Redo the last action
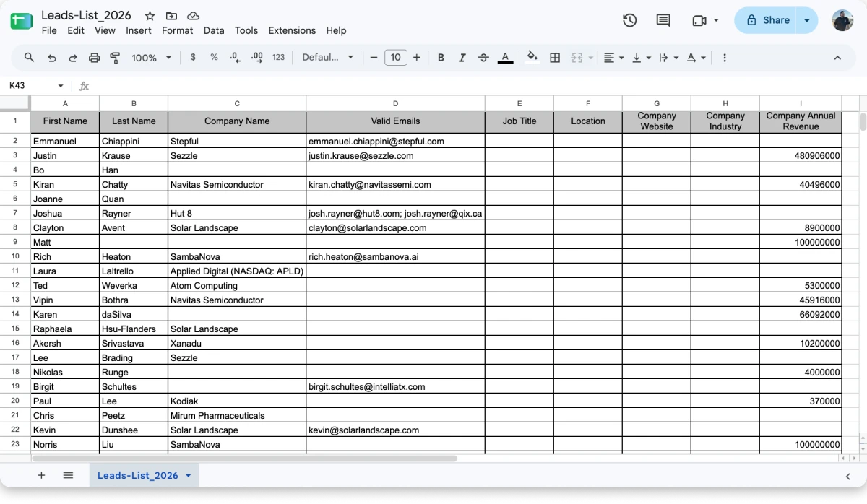The image size is (867, 504). tap(73, 58)
